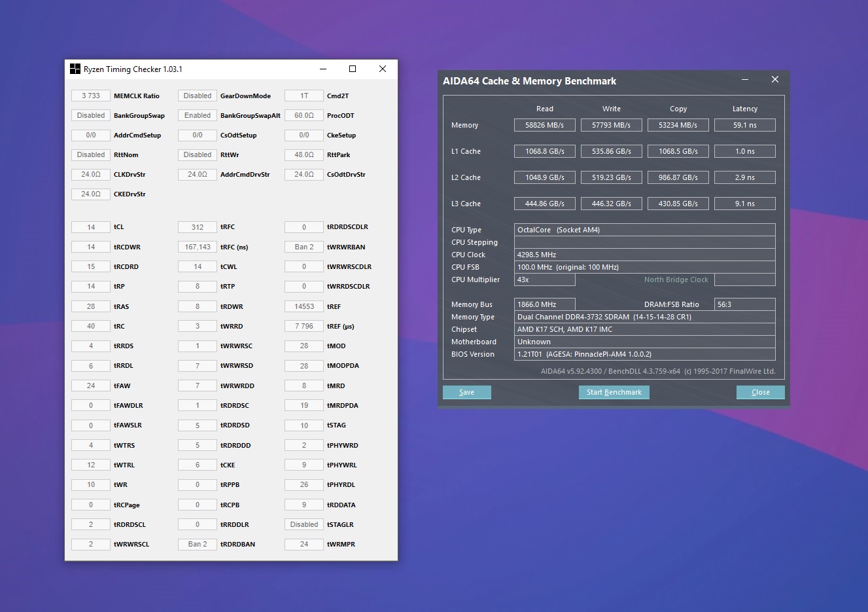Click the DRAM:FSB Ratio field

[745, 304]
